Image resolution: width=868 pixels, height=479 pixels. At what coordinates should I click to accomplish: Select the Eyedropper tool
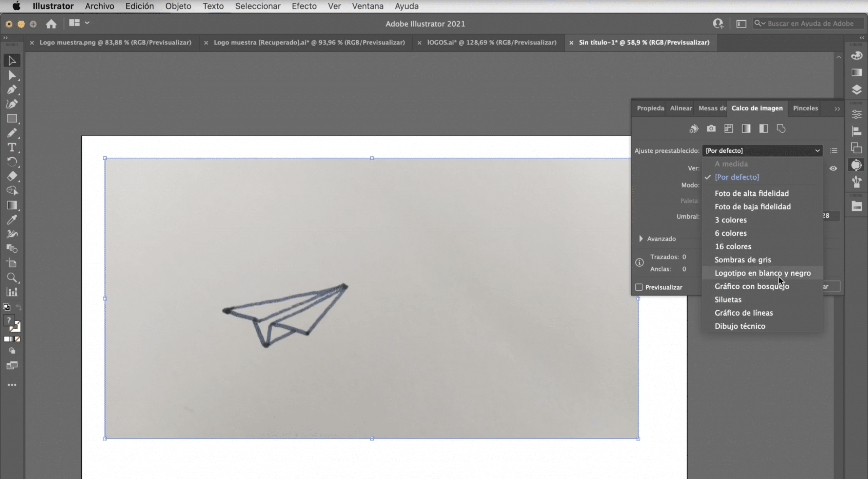click(x=12, y=220)
